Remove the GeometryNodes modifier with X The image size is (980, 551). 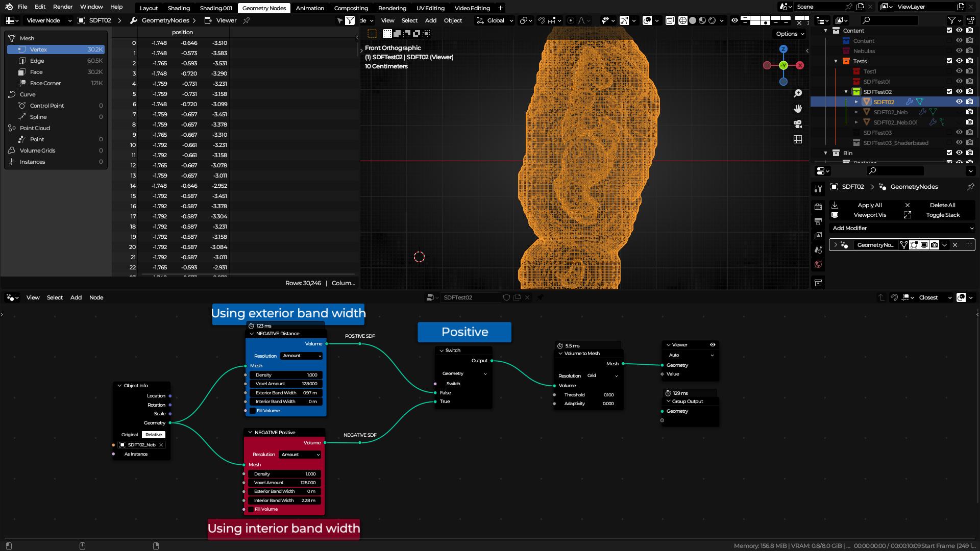pos(955,245)
